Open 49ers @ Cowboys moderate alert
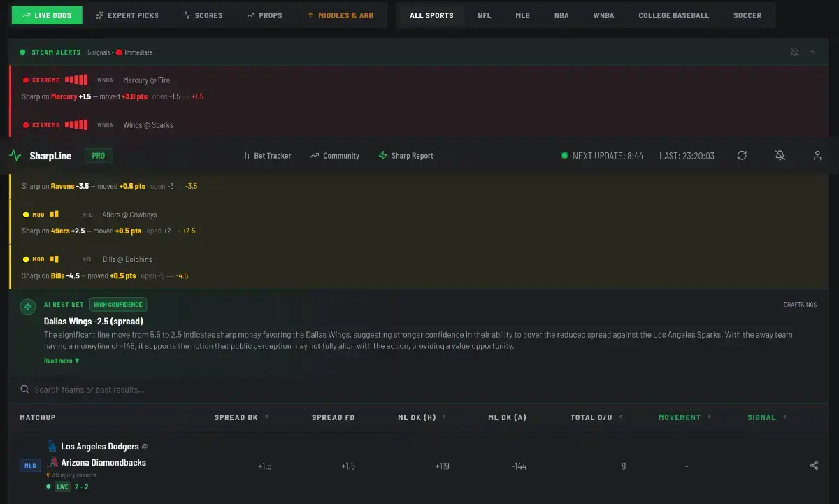The height and width of the screenshot is (504, 839). [419, 222]
